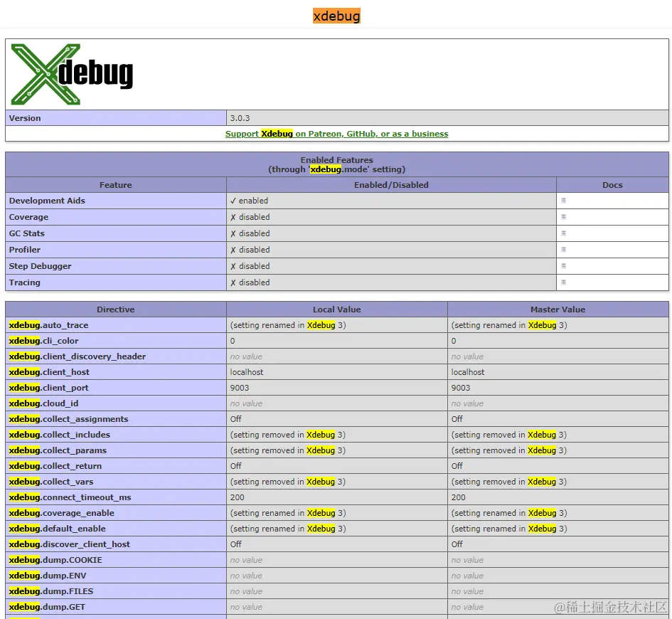Click the Directive column header

click(116, 309)
